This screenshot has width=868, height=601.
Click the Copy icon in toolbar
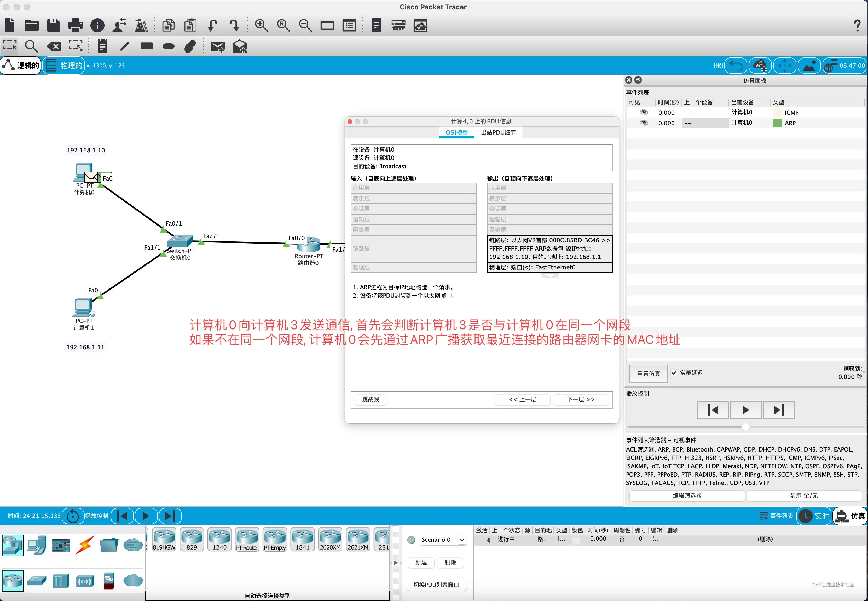[x=168, y=25]
